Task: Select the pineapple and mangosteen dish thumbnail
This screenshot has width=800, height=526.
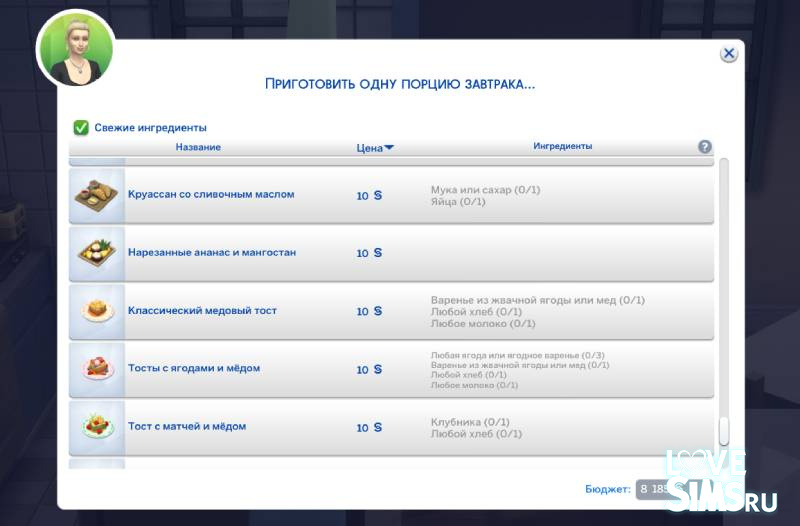Action: (x=97, y=254)
